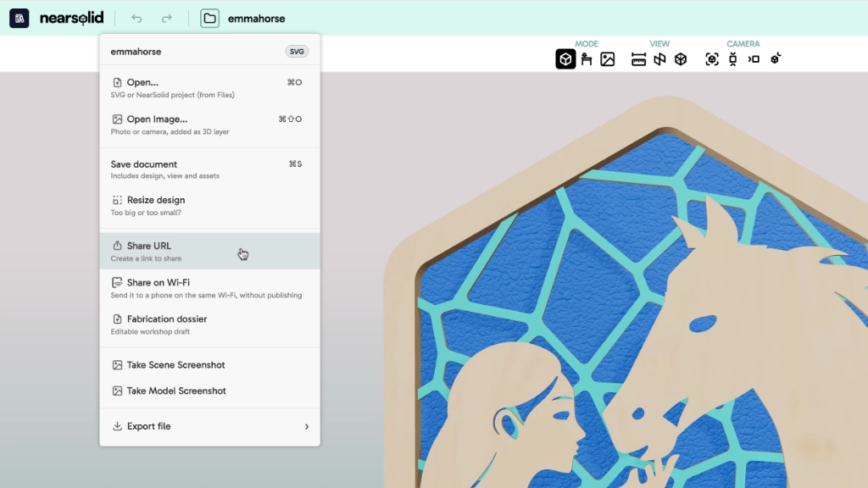Screen dimensions: 868x488
Task: Click the SVG badge in menu header
Action: pos(297,52)
